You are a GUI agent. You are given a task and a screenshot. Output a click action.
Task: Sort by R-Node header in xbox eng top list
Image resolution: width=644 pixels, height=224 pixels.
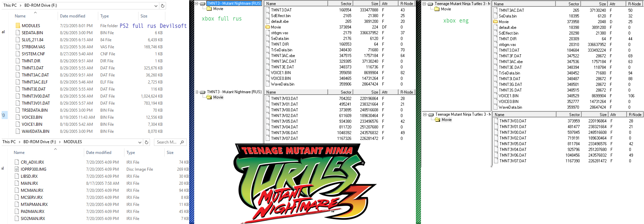coord(634,4)
